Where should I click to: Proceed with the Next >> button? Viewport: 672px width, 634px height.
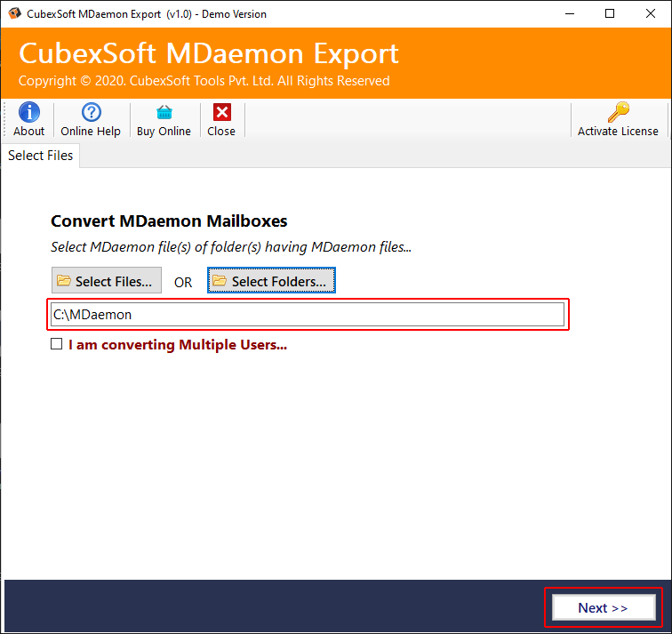(604, 607)
